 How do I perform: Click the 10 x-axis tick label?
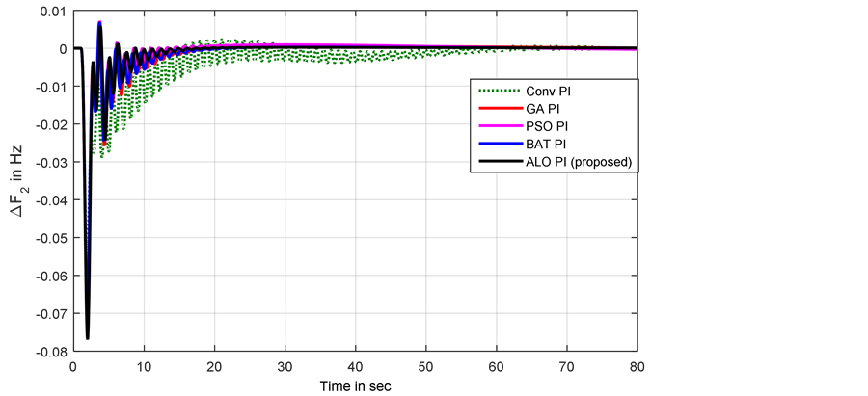(144, 366)
